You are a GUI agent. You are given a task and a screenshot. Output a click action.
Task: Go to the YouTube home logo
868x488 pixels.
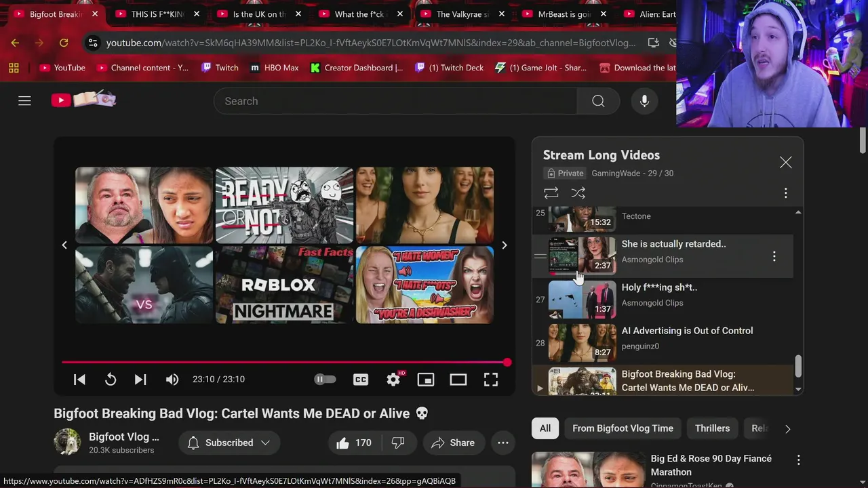pos(83,100)
